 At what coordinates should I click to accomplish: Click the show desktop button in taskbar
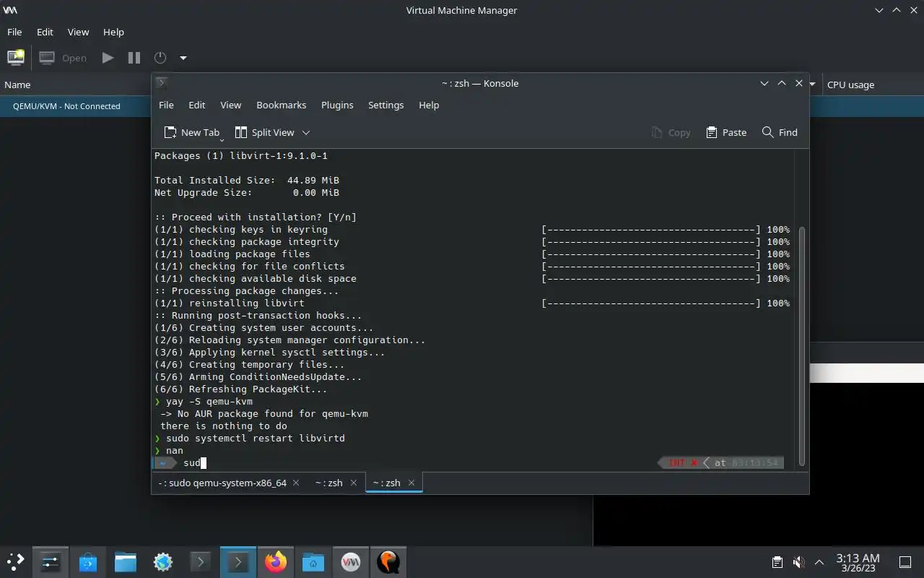coord(905,562)
